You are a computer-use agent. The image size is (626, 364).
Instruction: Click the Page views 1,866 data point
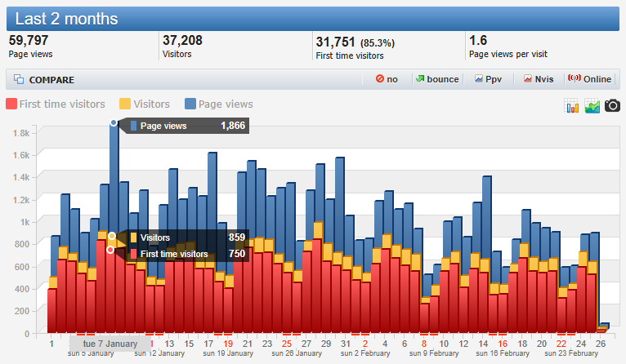pyautogui.click(x=114, y=123)
